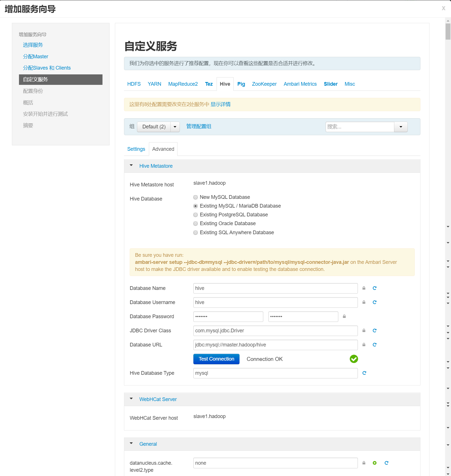Click lock icon beside Database Username field
Image resolution: width=451 pixels, height=476 pixels.
(x=364, y=302)
